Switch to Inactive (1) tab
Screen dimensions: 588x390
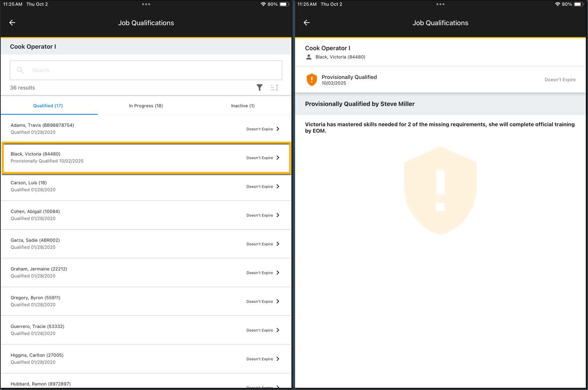click(243, 106)
